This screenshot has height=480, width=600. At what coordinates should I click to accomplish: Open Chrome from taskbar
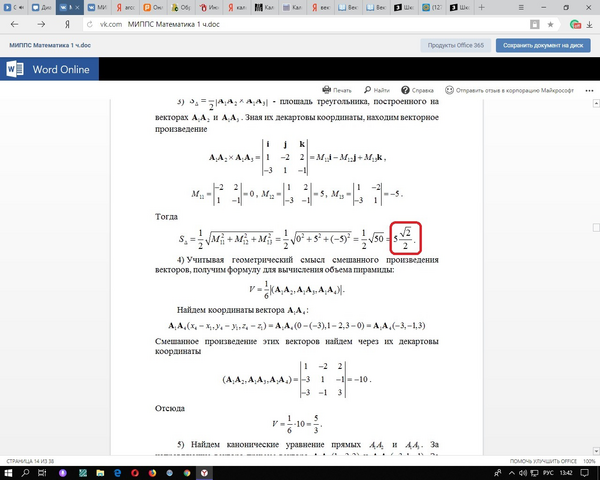tap(187, 473)
